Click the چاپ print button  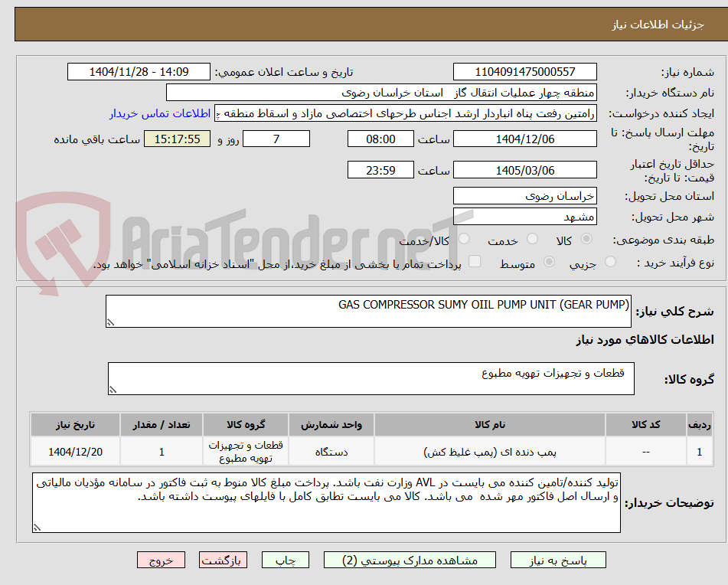pos(285,560)
